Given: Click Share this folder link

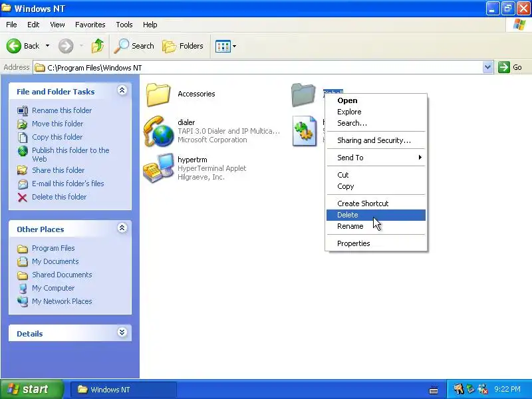Looking at the screenshot, I should pyautogui.click(x=58, y=170).
